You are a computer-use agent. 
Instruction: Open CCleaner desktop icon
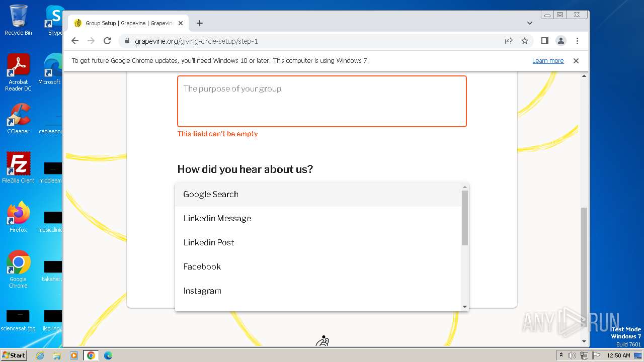pyautogui.click(x=18, y=119)
